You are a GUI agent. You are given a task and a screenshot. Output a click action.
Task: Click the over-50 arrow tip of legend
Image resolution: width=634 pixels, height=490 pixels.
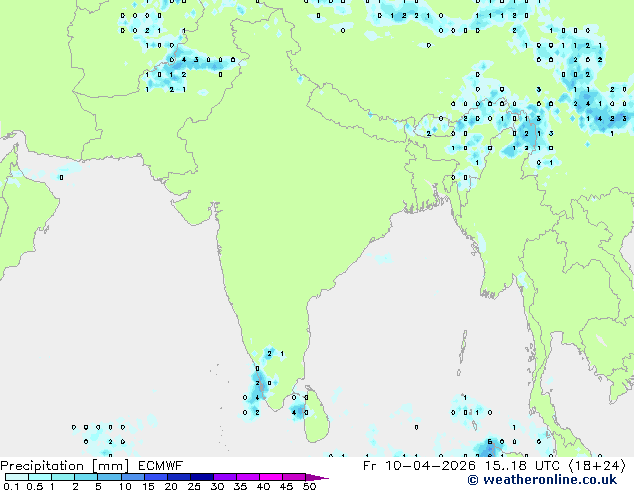click(x=317, y=477)
